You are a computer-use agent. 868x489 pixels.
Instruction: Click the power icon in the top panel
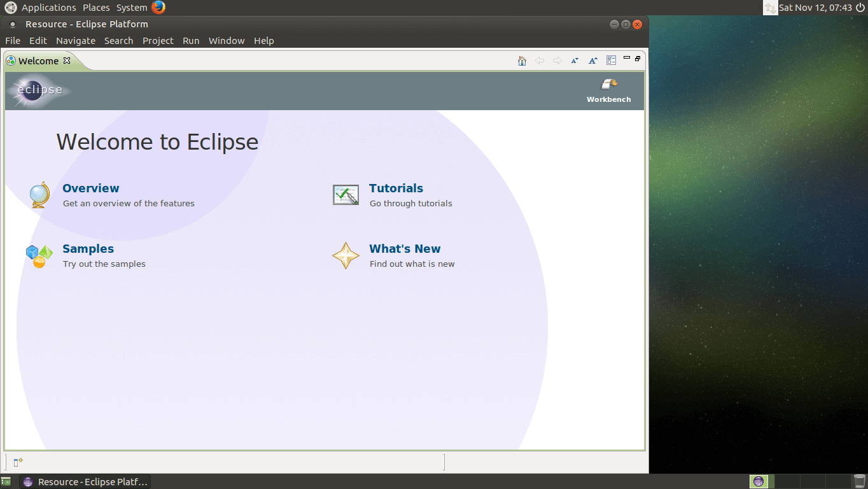point(860,8)
